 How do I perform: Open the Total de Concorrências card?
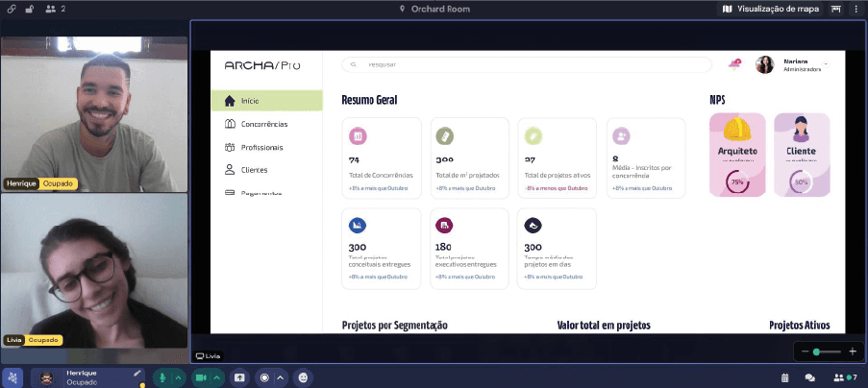click(382, 158)
